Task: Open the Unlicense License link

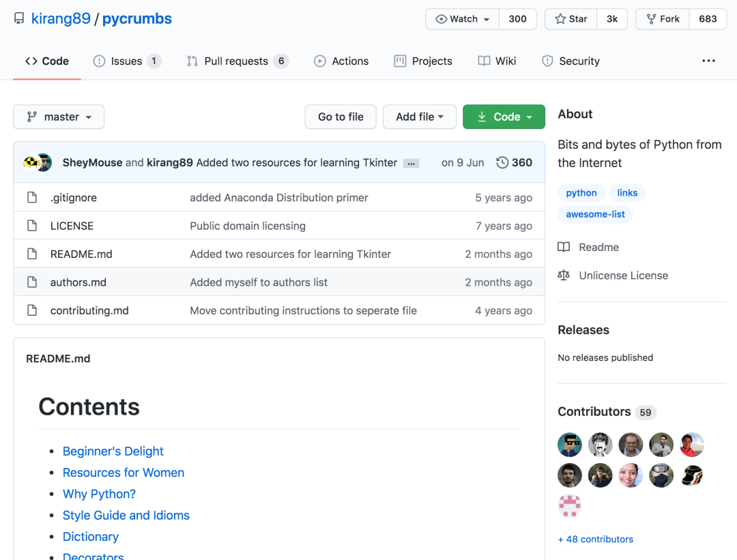Action: coord(613,276)
